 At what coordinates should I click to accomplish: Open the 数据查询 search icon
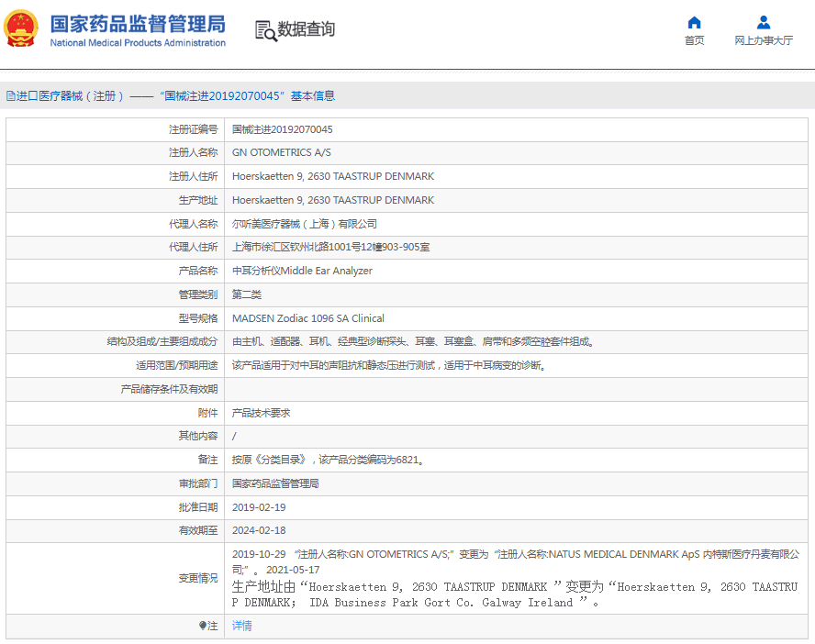click(x=265, y=30)
